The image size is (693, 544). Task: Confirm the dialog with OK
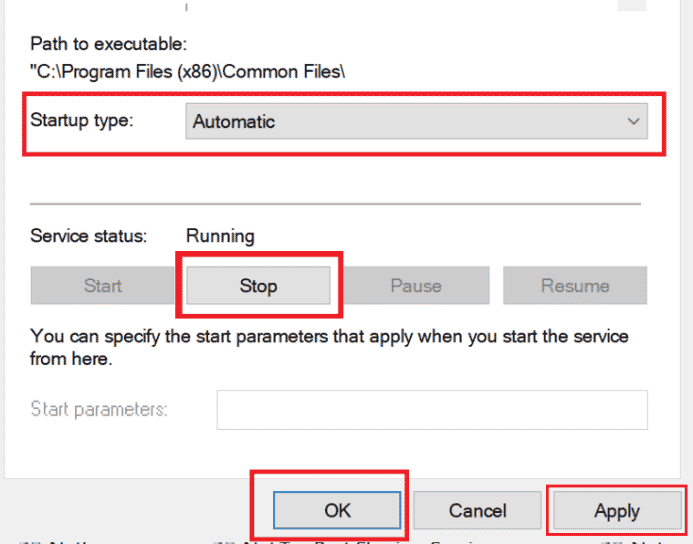click(338, 510)
